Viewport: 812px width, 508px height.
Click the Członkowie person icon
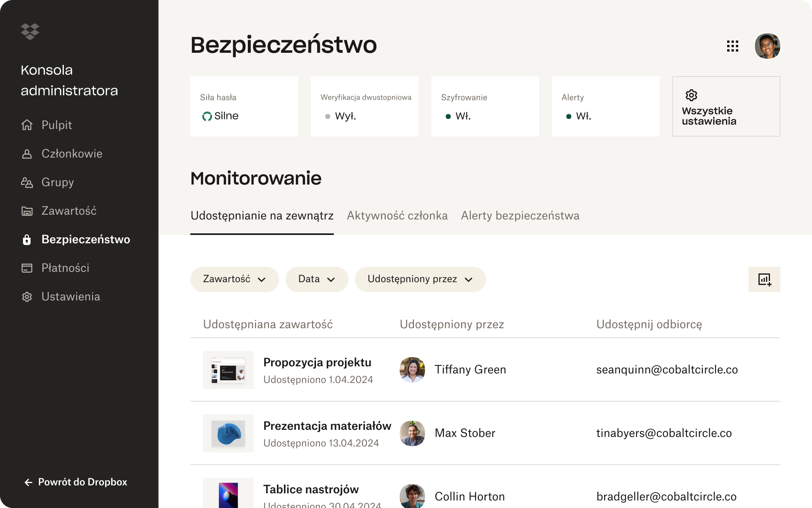coord(27,154)
